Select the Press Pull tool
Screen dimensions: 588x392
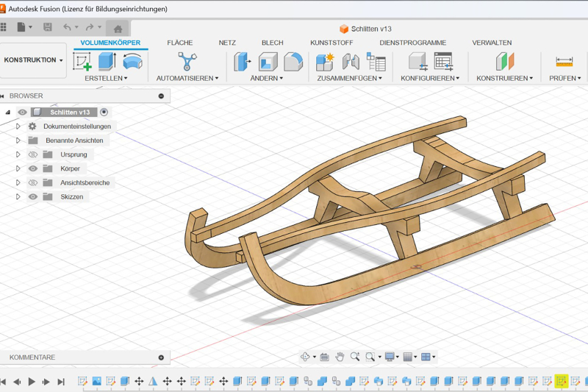[x=243, y=62]
